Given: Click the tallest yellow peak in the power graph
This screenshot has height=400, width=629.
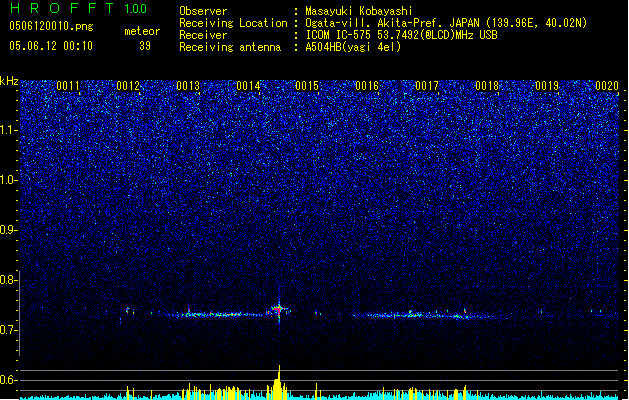Looking at the screenshot, I should pos(279,382).
